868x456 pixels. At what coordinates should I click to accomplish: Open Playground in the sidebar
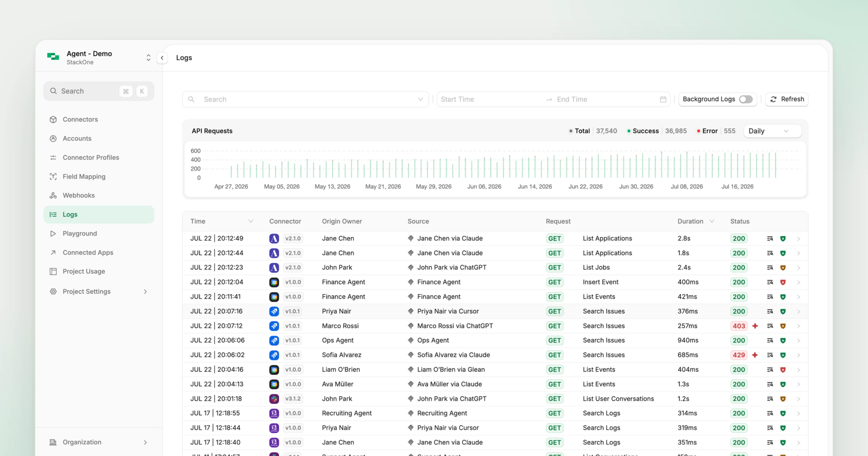(x=99, y=233)
